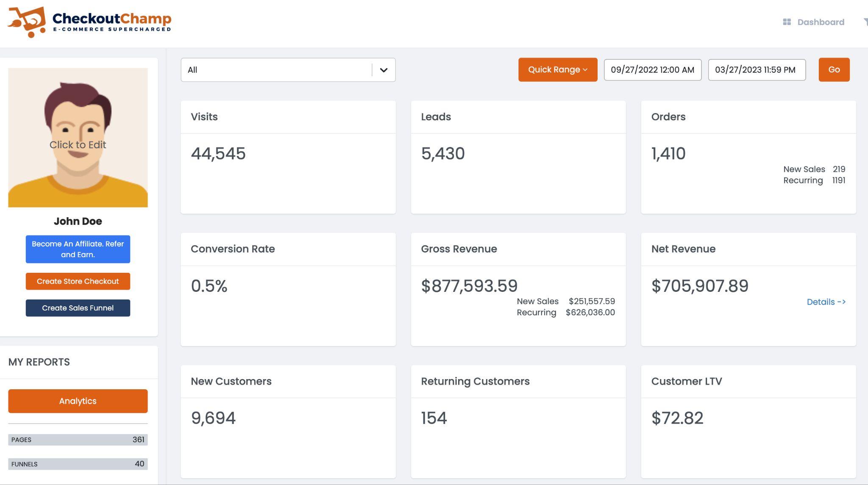Click the John Doe name label

pyautogui.click(x=78, y=221)
